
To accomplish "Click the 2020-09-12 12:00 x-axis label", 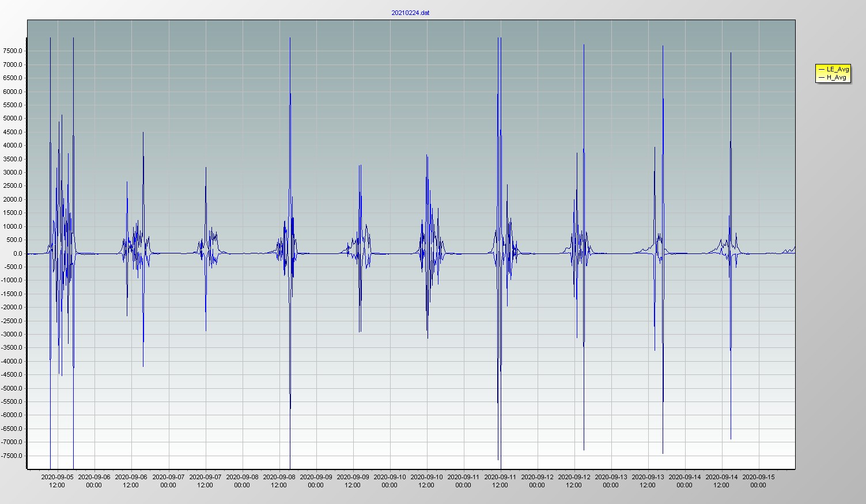I will coord(574,481).
